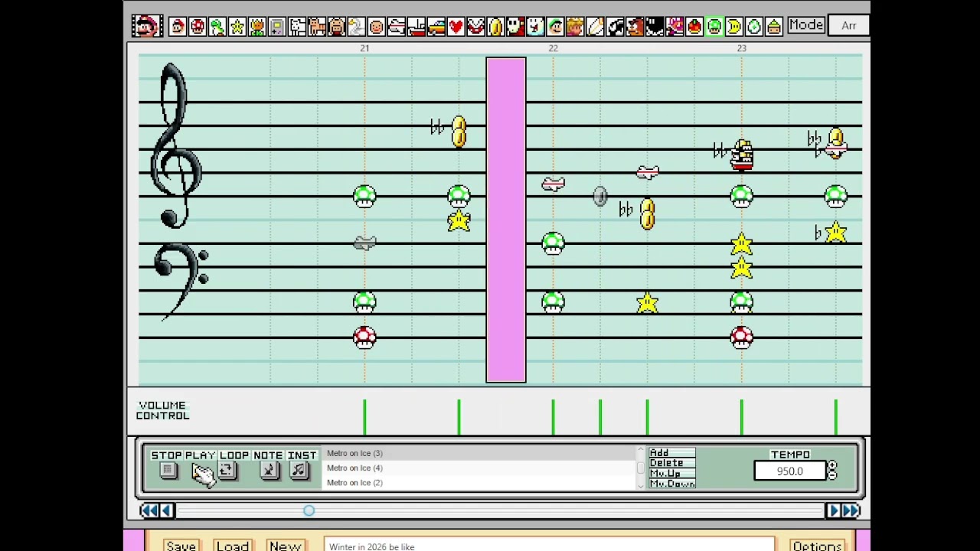Select the Shy Guy instrument
The height and width of the screenshot is (551, 980).
[516, 26]
